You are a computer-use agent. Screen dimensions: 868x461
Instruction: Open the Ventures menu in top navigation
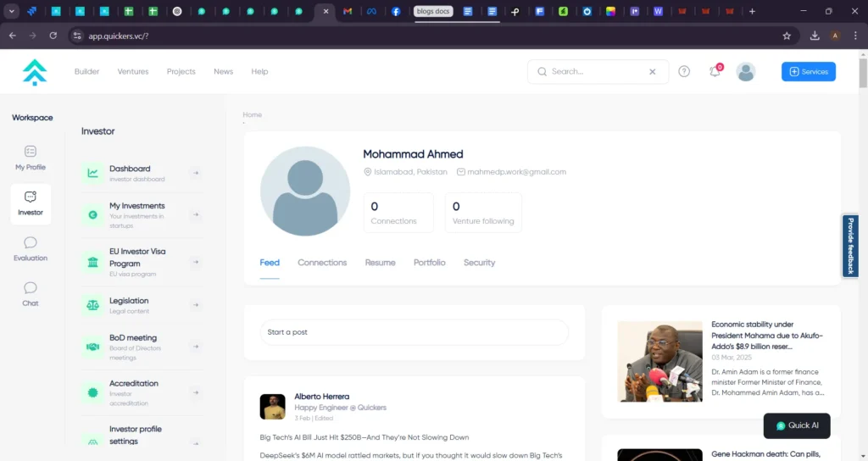point(133,72)
